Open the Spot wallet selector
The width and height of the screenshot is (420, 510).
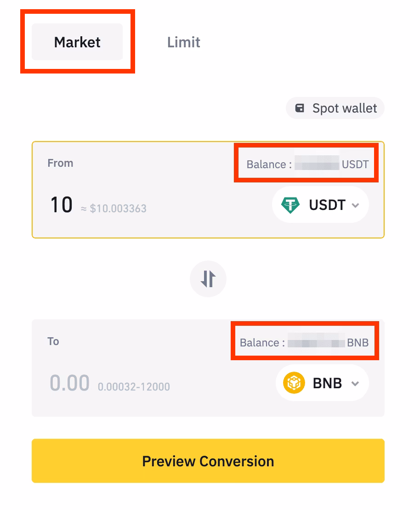(x=335, y=108)
